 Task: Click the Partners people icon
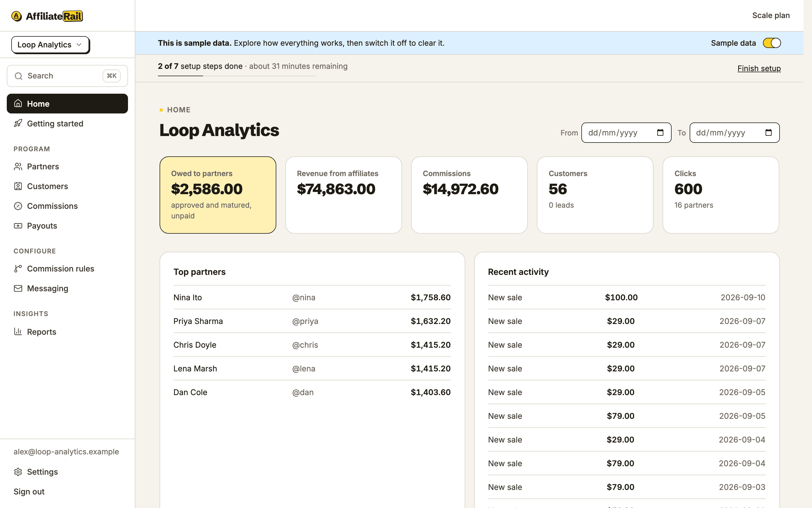coord(18,166)
